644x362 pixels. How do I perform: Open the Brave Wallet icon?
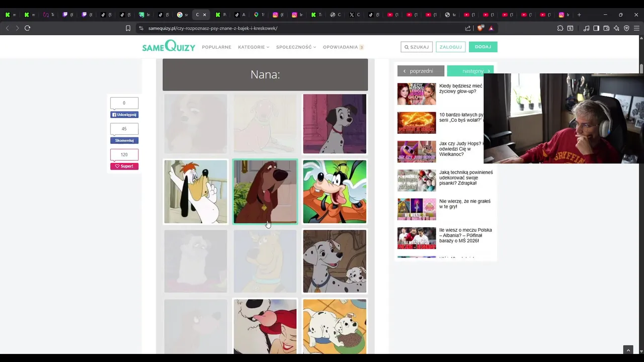click(606, 28)
